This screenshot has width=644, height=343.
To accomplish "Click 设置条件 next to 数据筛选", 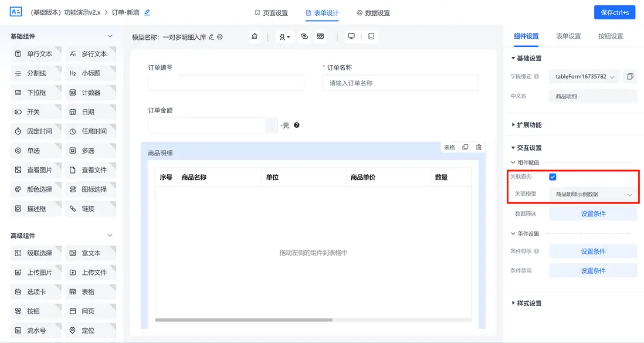I will point(592,213).
